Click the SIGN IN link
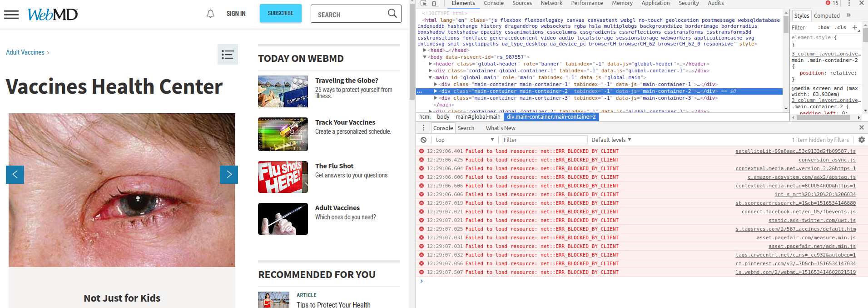Image resolution: width=868 pixels, height=308 pixels. [x=236, y=14]
